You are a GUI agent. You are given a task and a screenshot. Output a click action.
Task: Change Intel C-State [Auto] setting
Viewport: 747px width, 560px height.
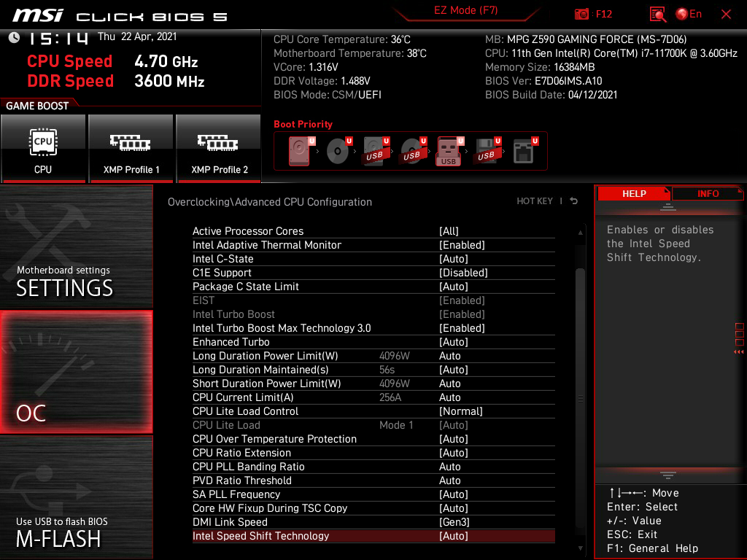click(373, 259)
